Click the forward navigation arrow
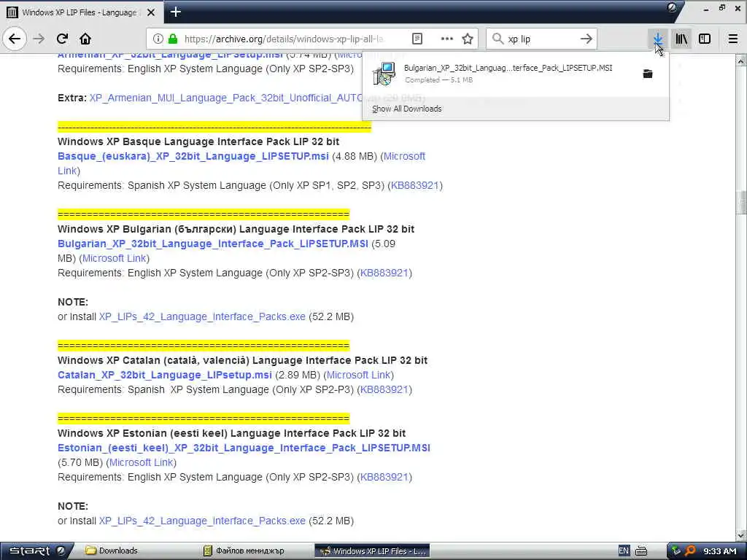 pos(39,39)
